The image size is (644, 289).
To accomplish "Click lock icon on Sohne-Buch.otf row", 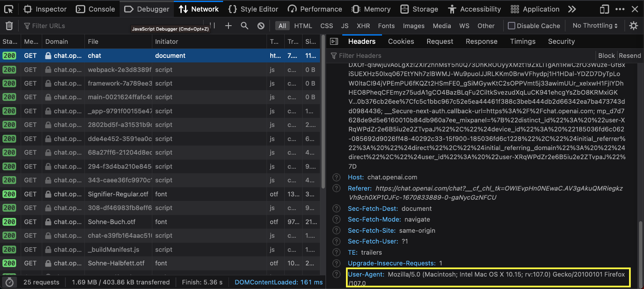I will pos(48,222).
